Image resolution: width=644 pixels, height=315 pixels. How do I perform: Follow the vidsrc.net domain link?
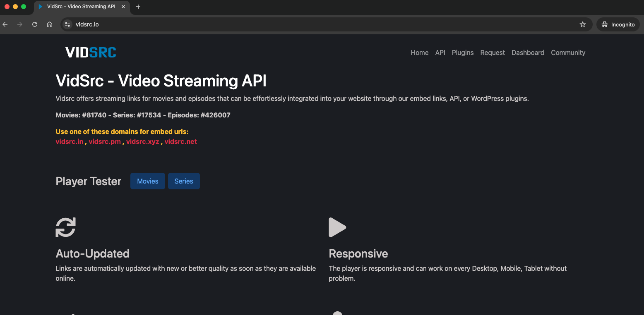pyautogui.click(x=181, y=141)
